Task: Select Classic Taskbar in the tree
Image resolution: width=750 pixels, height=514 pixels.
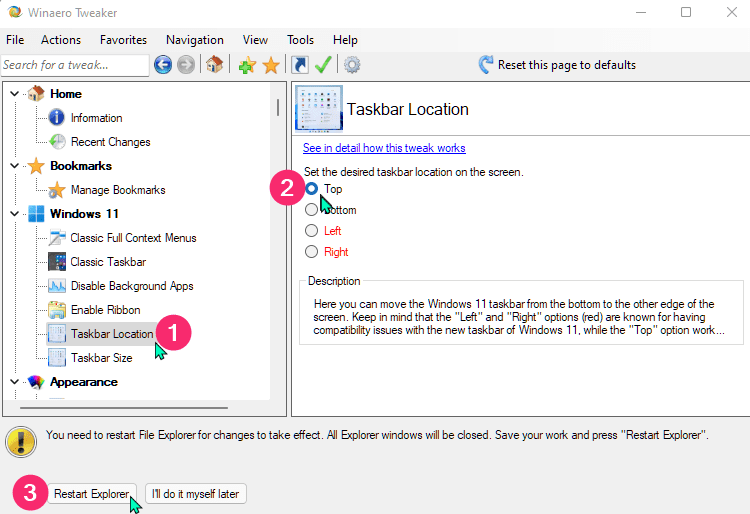Action: 108,262
